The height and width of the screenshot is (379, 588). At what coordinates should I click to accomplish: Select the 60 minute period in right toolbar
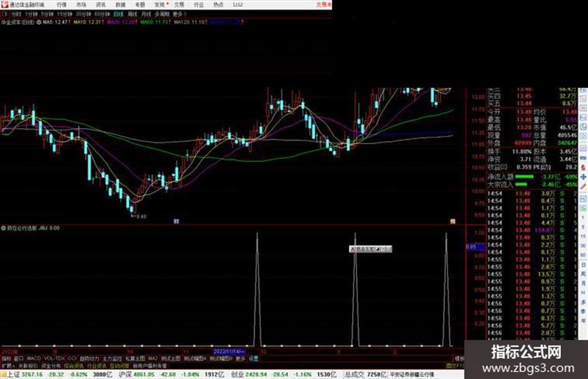pos(583,255)
